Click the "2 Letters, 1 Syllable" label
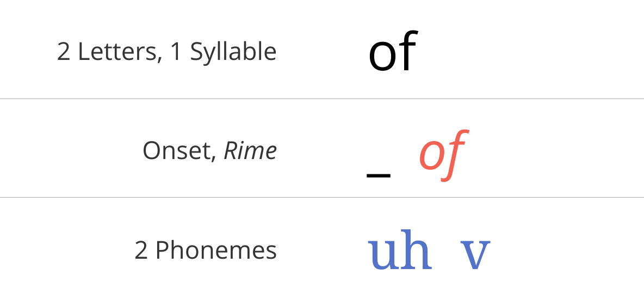Screen dimensions: 644x299 tap(167, 52)
